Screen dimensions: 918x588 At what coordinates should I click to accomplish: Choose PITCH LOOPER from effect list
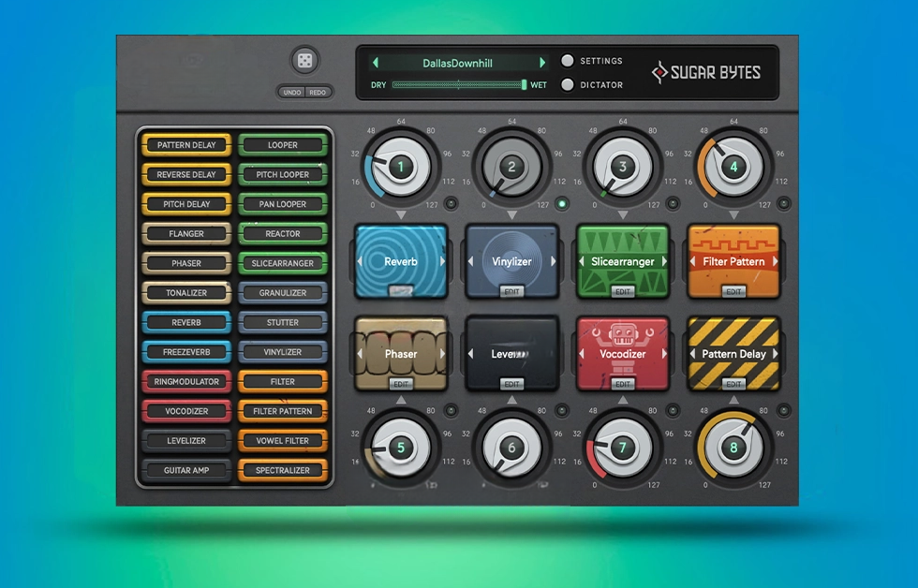click(283, 174)
